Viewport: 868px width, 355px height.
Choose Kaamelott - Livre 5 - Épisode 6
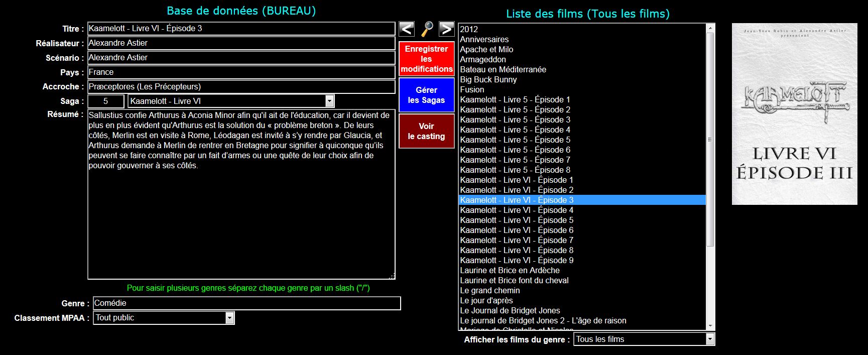click(x=582, y=150)
